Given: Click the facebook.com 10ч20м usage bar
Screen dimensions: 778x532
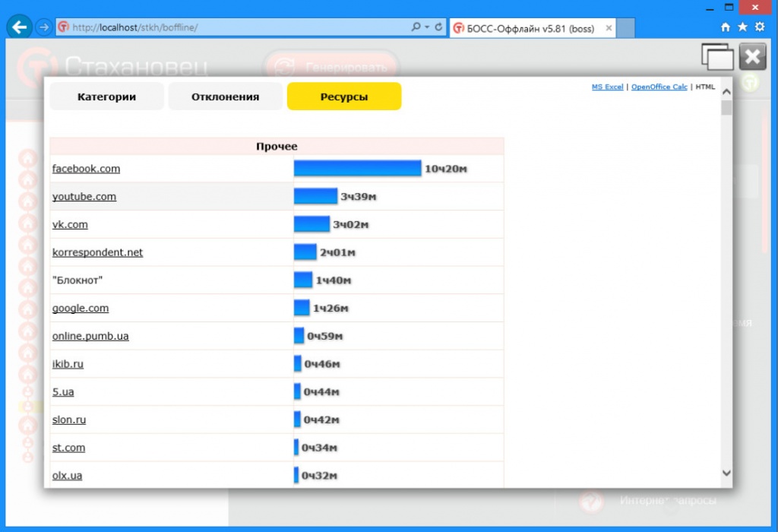Looking at the screenshot, I should click(357, 168).
